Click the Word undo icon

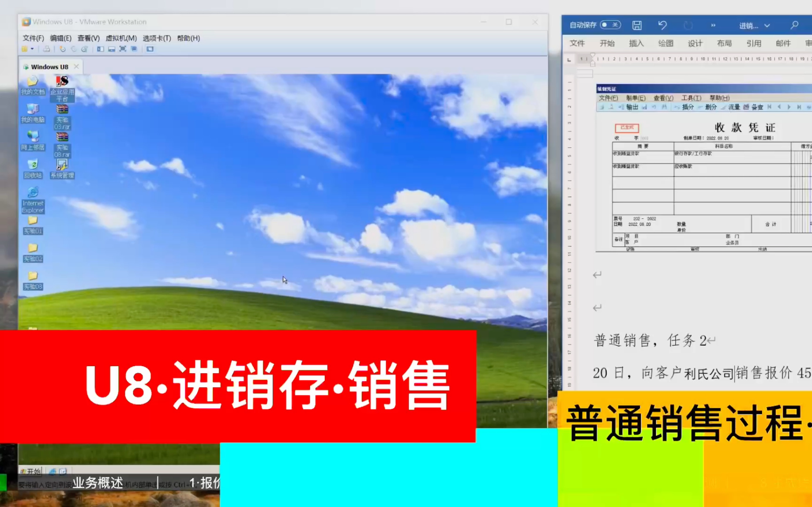coord(662,25)
